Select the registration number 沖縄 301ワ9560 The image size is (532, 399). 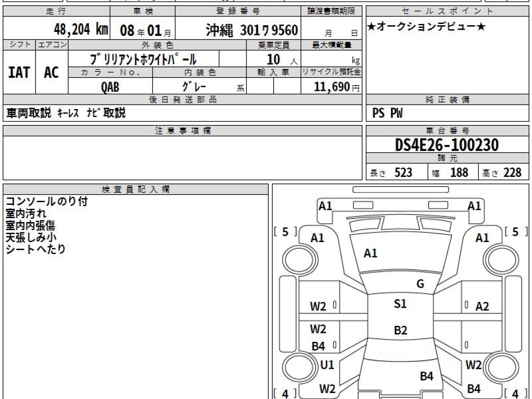pyautogui.click(x=251, y=30)
